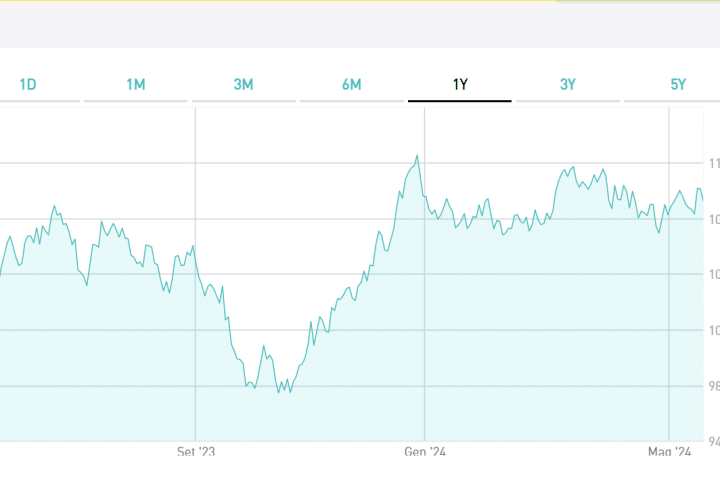Click the black underline beneath the 1Y tab
This screenshot has height=480, width=720.
click(460, 101)
